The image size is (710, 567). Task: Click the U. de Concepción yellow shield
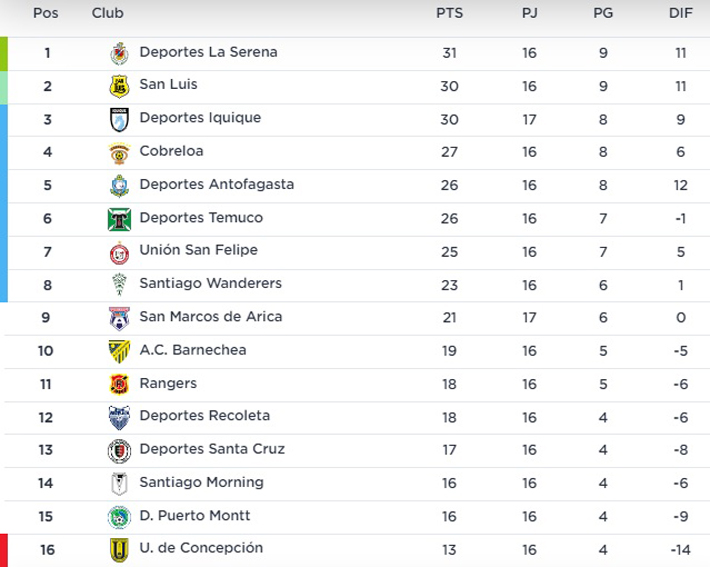120,550
